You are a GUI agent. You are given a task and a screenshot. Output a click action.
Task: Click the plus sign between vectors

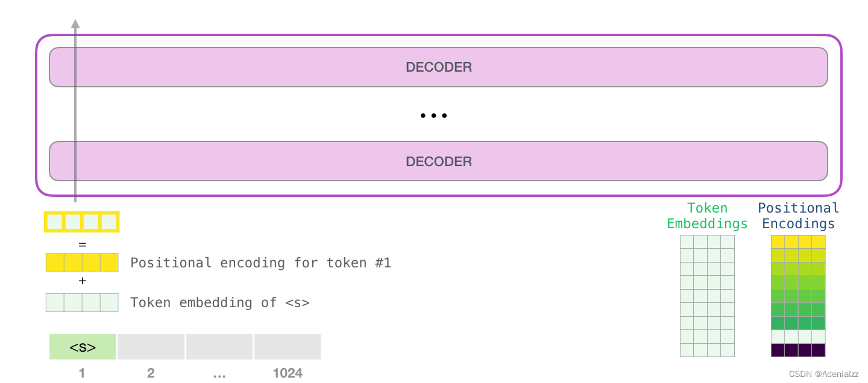(83, 281)
